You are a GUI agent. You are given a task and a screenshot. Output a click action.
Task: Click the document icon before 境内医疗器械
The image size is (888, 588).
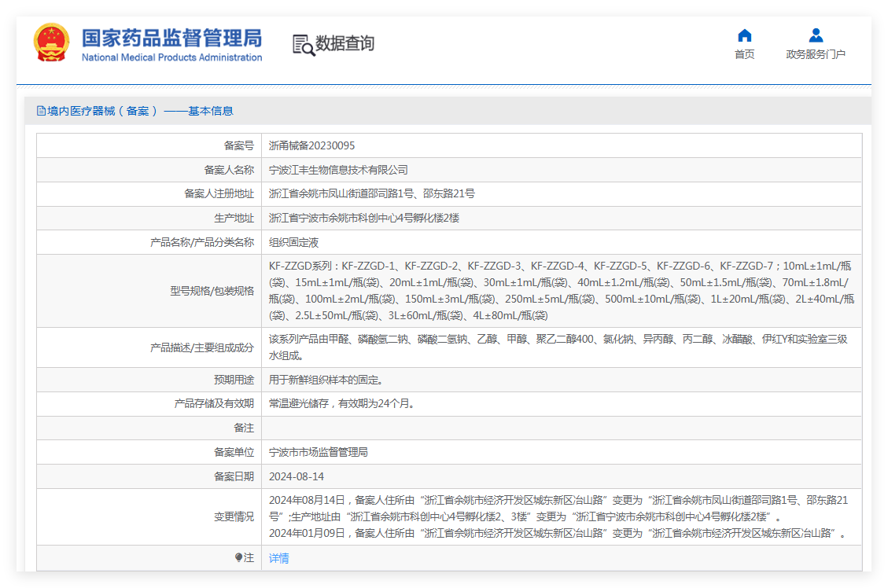pos(41,111)
